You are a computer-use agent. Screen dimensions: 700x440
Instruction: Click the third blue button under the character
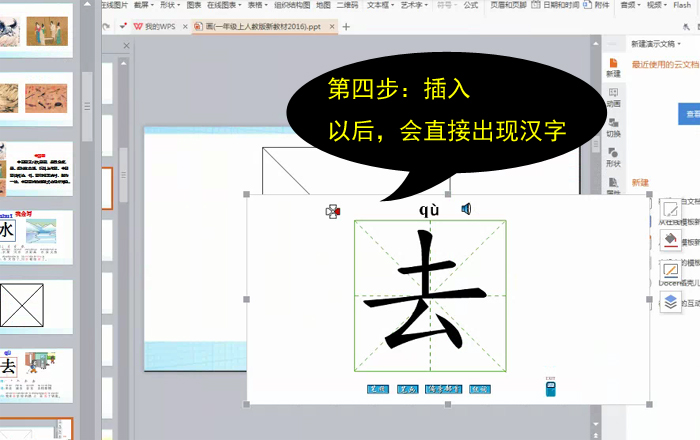[443, 389]
